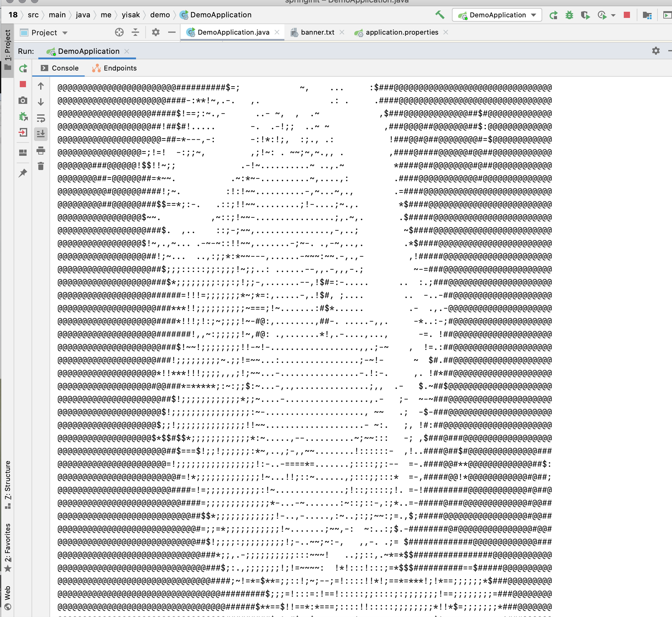Expand the Project view dropdown
Image resolution: width=672 pixels, height=617 pixels.
coord(65,33)
